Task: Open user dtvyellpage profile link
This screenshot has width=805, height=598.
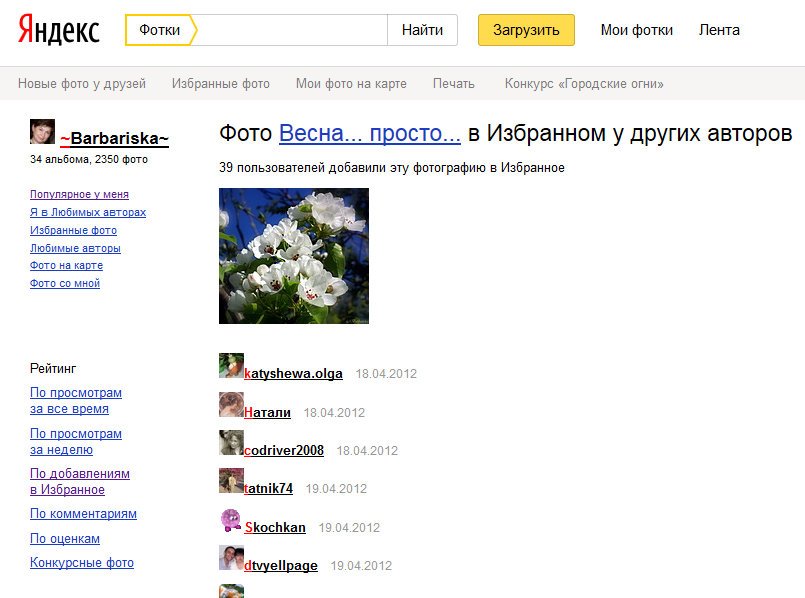Action: pyautogui.click(x=281, y=565)
